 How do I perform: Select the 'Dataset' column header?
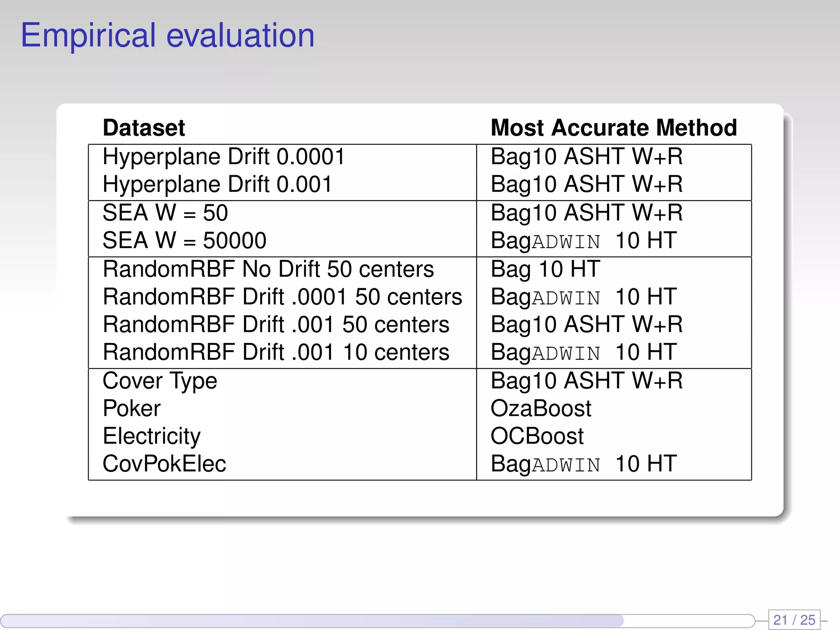point(144,128)
